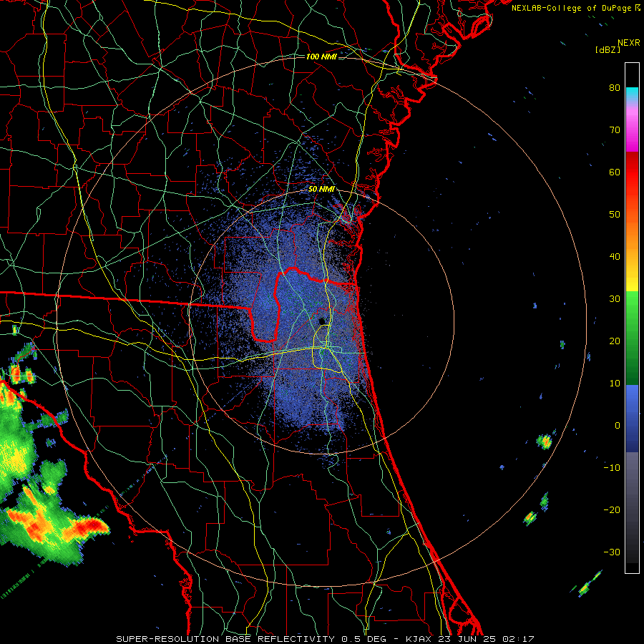Pick the blue segment of the color bar
The width and height of the screenshot is (644, 644).
click(x=632, y=419)
